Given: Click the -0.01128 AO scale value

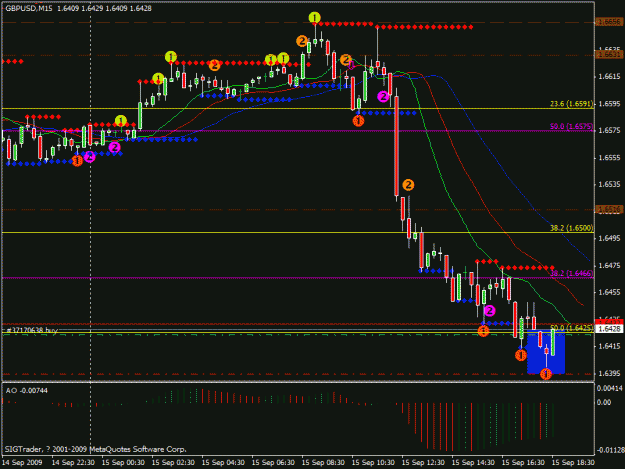Looking at the screenshot, I should point(610,450).
